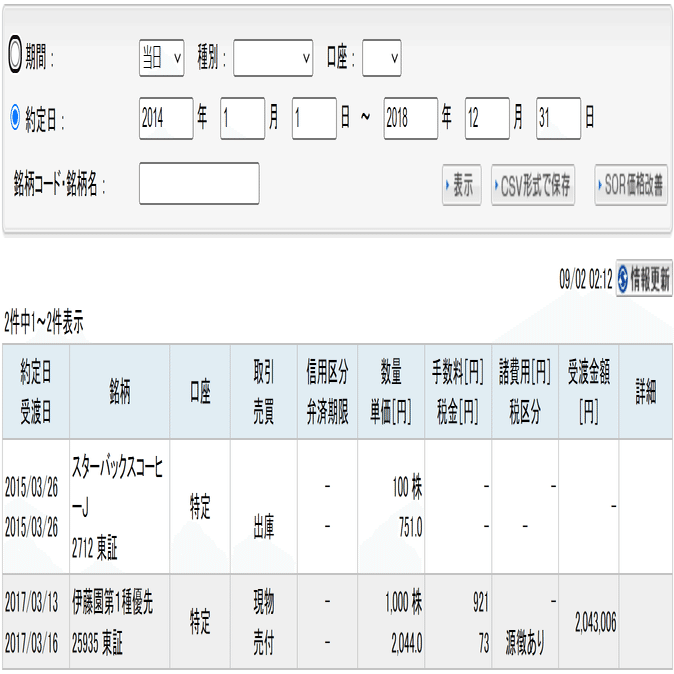The height and width of the screenshot is (674, 674).
Task: Open the 当日 period dropdown
Action: pyautogui.click(x=162, y=58)
